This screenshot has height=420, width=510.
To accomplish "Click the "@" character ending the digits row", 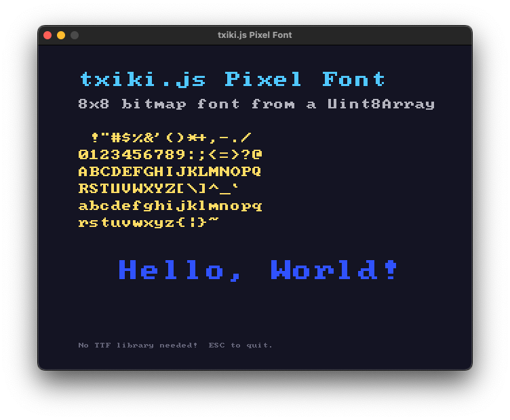I will click(x=257, y=154).
